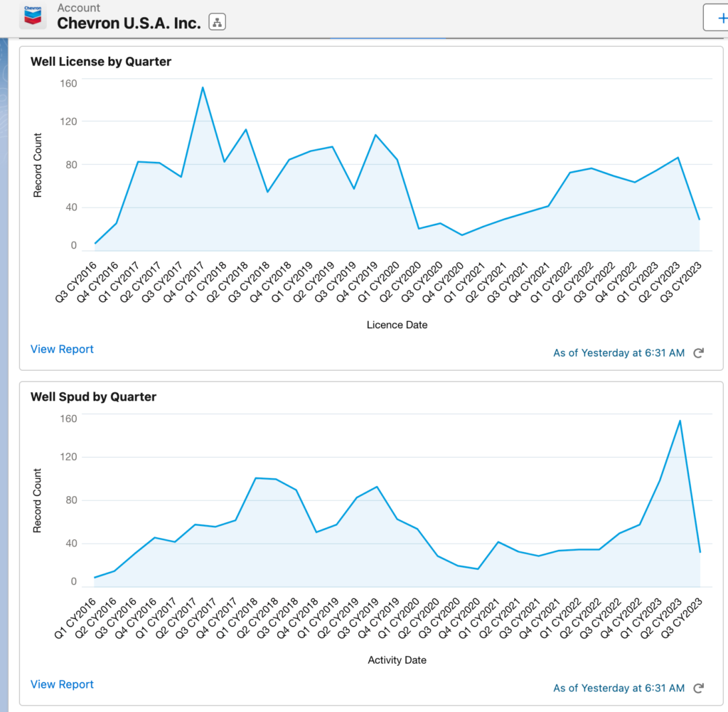Click Q4 CY2019 data point in Well License chart

click(375, 134)
